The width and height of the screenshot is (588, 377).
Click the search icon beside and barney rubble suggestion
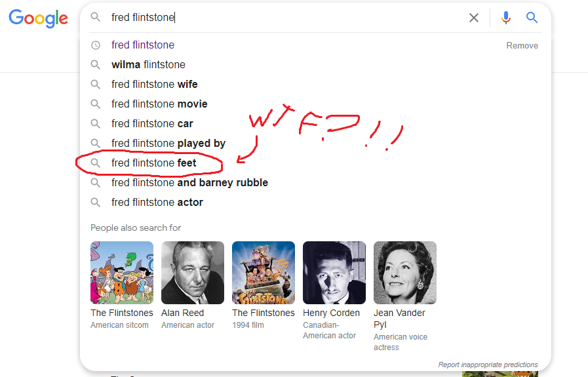tap(96, 183)
